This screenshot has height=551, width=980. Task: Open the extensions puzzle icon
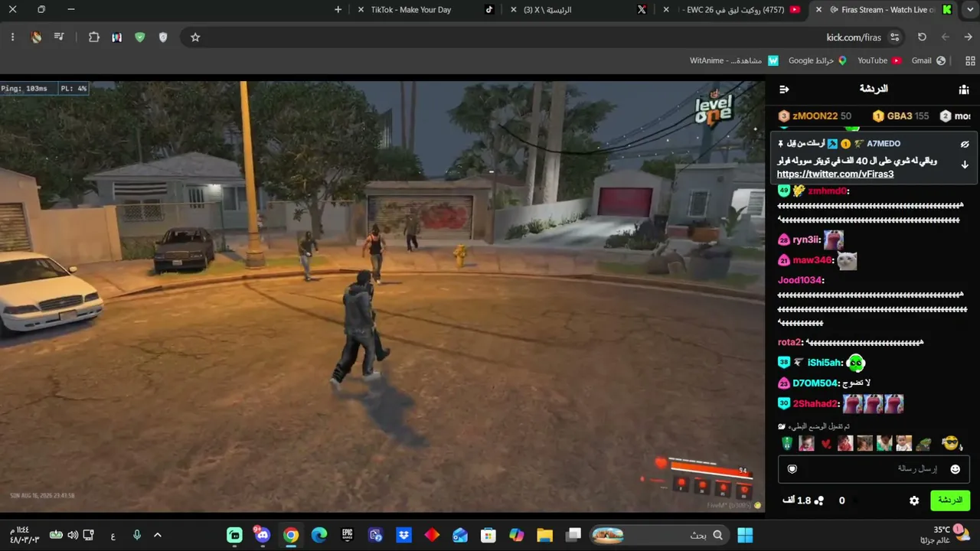point(94,37)
